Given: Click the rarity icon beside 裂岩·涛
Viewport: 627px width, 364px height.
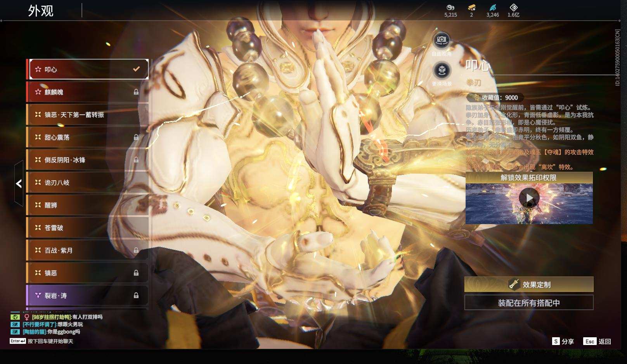Looking at the screenshot, I should [x=38, y=295].
